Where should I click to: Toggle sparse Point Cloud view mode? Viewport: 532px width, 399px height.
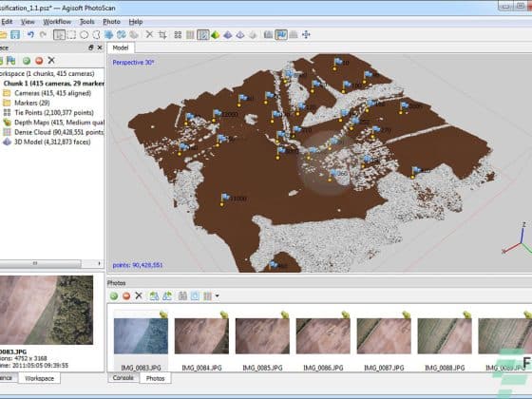tap(178, 34)
